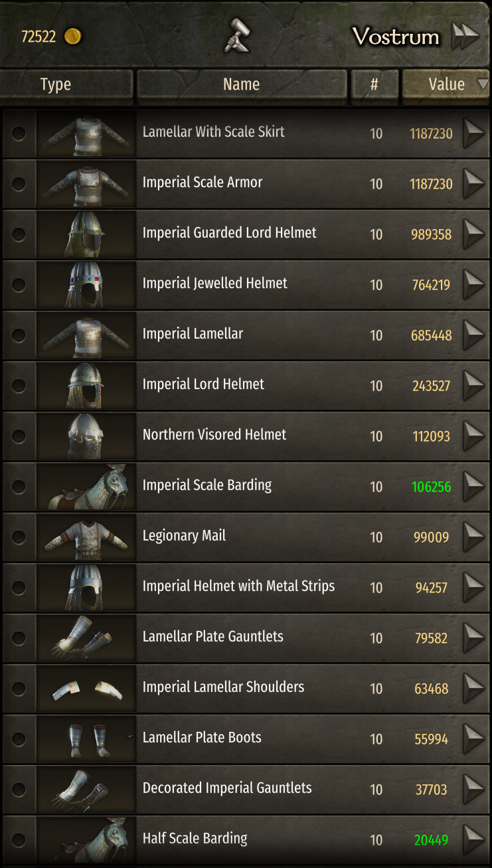
Task: Toggle the lock circle for Lamellar Plate Gauntlets
Action: coord(19,638)
